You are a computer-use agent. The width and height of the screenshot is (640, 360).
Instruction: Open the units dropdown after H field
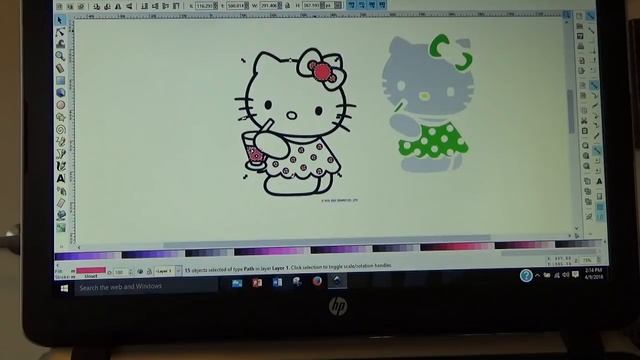pos(332,6)
